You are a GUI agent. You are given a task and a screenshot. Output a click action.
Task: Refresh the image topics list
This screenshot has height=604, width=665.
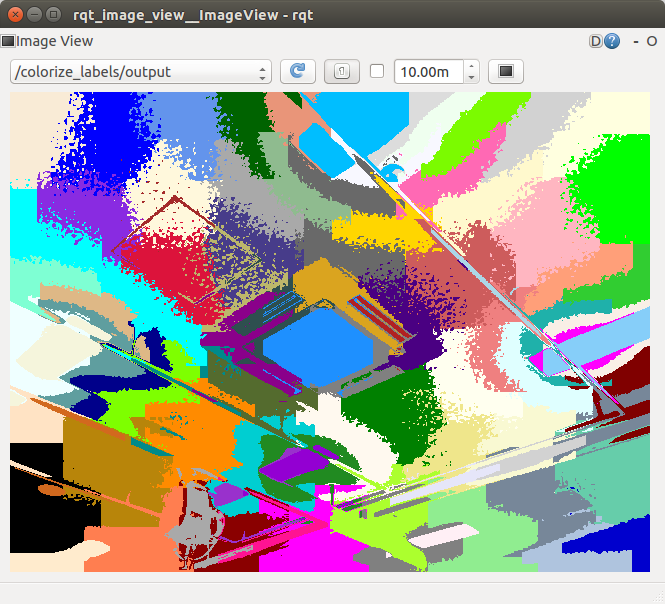click(x=298, y=71)
